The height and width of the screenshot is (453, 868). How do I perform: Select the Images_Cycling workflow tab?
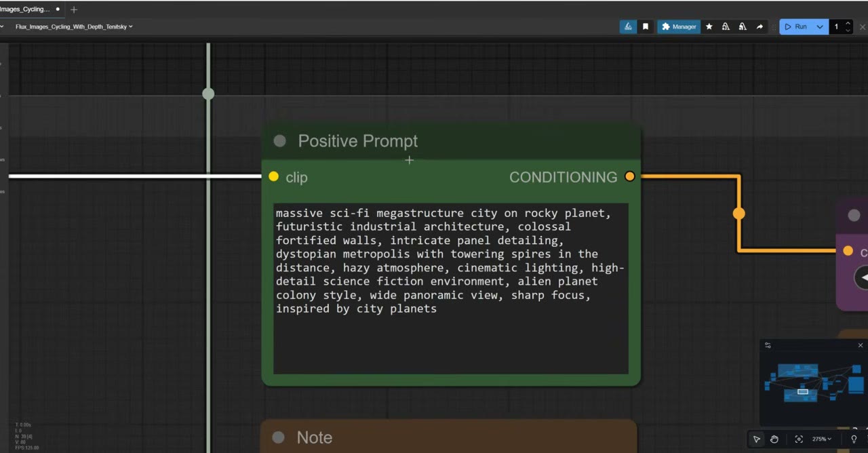click(x=26, y=9)
